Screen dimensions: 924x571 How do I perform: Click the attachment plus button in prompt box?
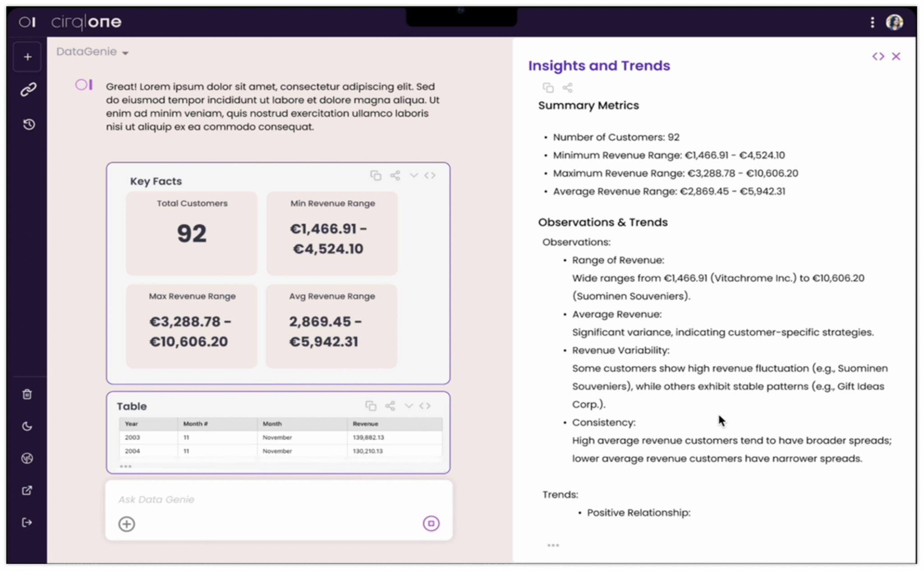[127, 524]
